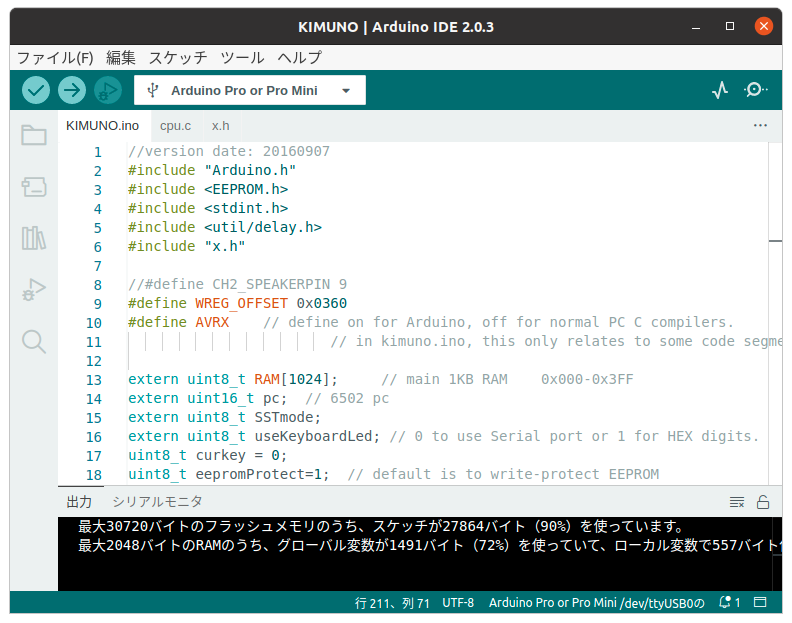Open the Serial Monitor magnifier icon
Viewport: 792px width, 623px height.
[x=756, y=90]
